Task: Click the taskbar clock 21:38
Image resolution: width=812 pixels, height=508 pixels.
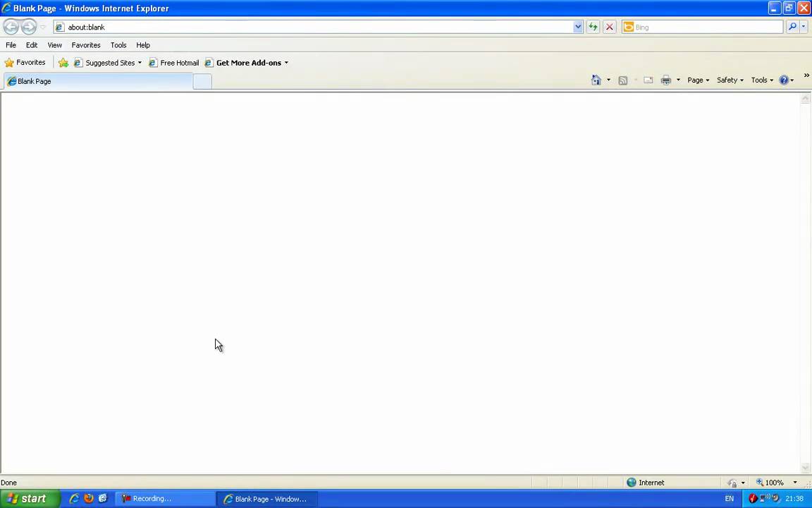Action: click(794, 499)
